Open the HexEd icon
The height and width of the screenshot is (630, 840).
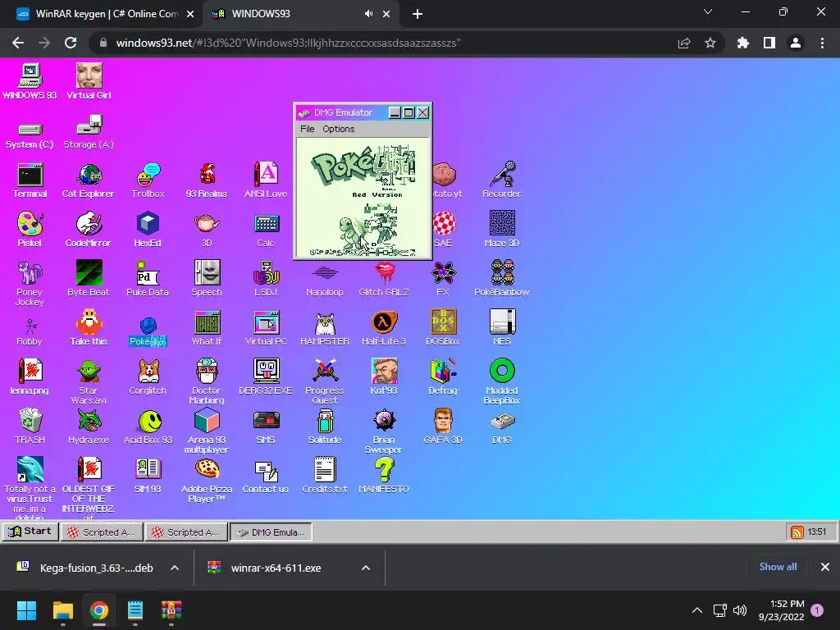tap(148, 230)
